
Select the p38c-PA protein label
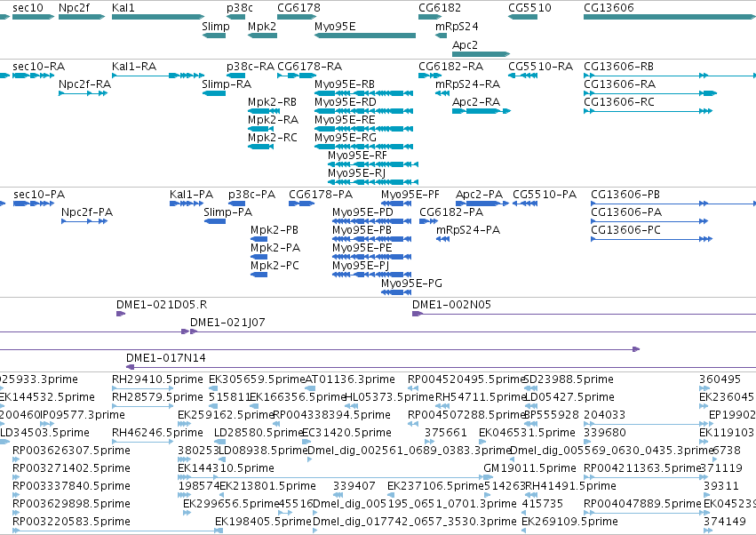pos(251,195)
